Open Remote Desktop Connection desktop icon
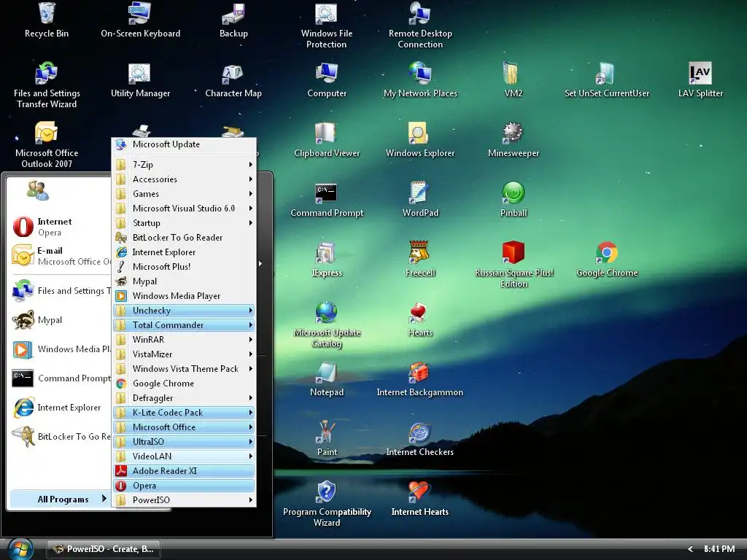The height and width of the screenshot is (560, 747). tap(419, 26)
